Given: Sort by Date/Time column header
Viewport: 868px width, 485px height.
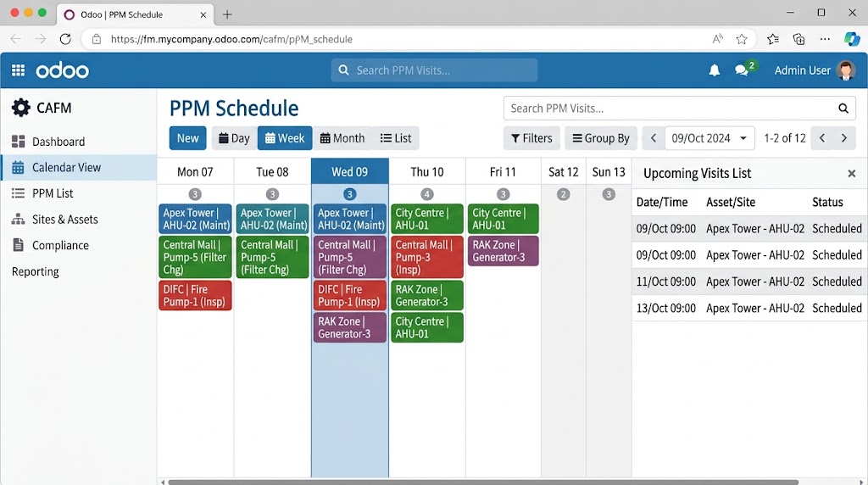Looking at the screenshot, I should (661, 202).
